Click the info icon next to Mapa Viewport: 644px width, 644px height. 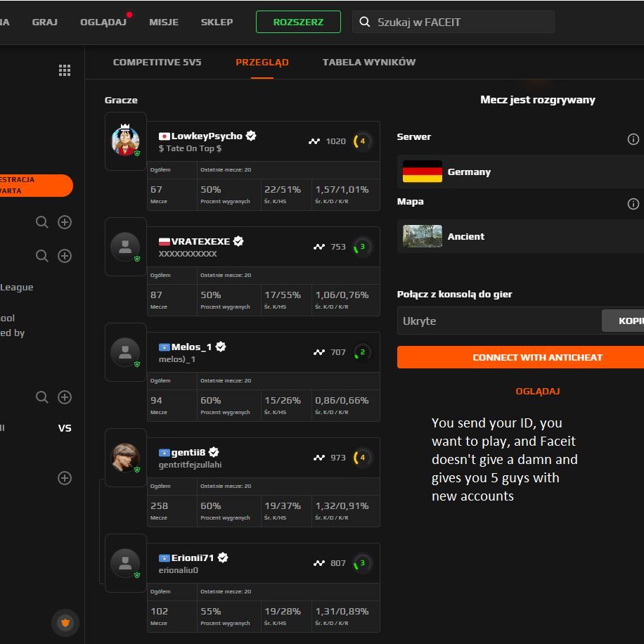click(x=633, y=204)
